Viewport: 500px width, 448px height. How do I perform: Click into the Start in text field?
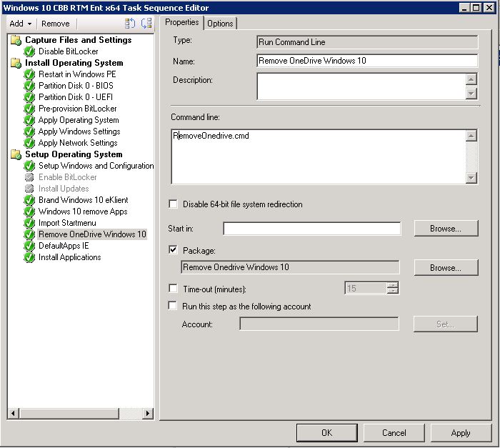[x=311, y=229]
